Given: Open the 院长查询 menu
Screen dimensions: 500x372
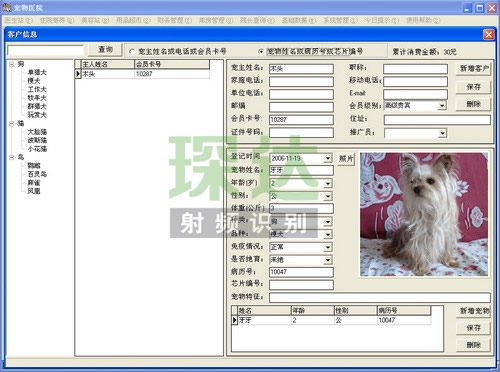Looking at the screenshot, I should click(257, 20).
